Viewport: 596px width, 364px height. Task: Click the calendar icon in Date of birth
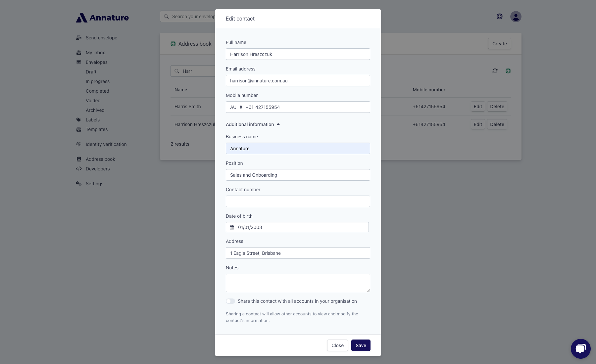pos(232,227)
